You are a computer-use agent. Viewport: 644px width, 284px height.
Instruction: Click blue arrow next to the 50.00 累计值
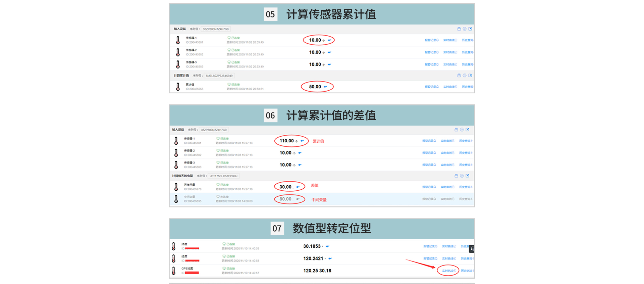tap(325, 87)
